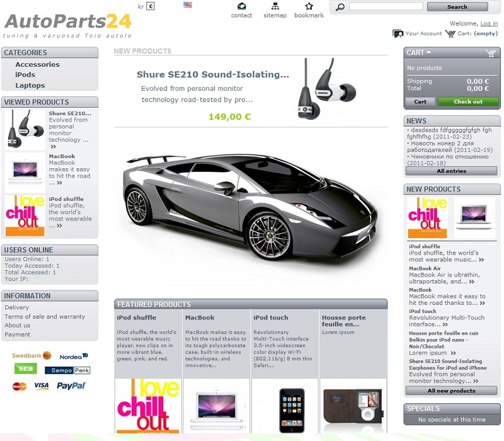Viewport: 504px width, 441px height.
Task: Open Laptops category
Action: coord(30,86)
